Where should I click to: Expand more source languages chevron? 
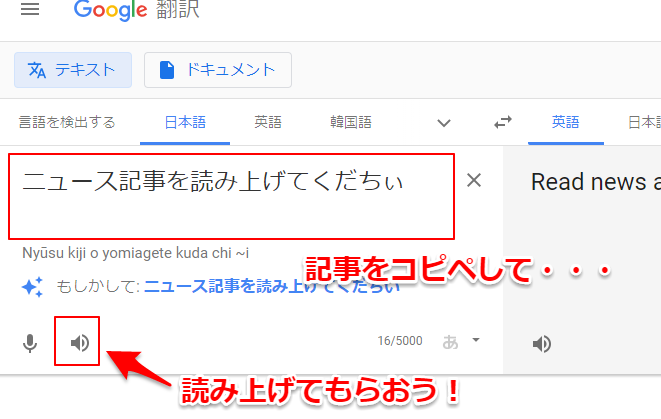pyautogui.click(x=443, y=123)
